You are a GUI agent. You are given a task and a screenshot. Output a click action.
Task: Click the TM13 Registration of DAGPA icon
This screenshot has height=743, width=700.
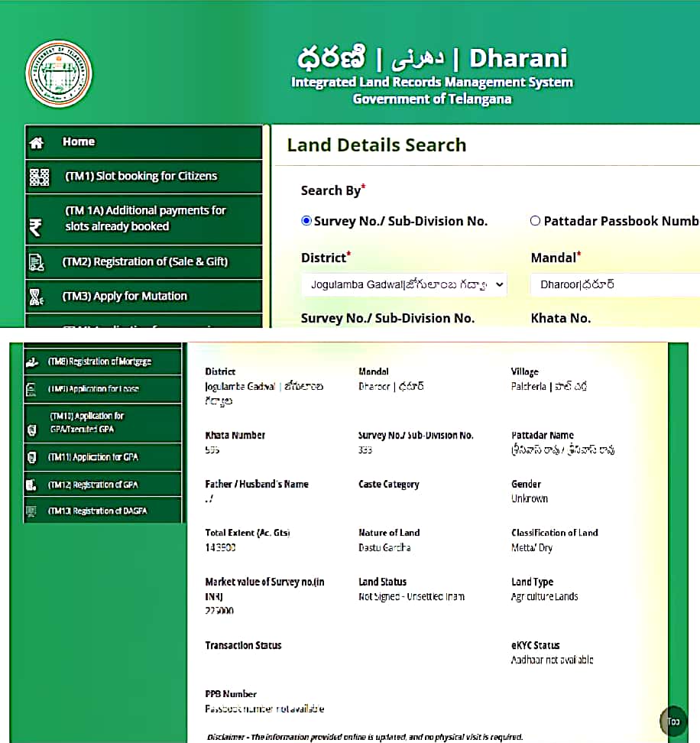point(31,511)
